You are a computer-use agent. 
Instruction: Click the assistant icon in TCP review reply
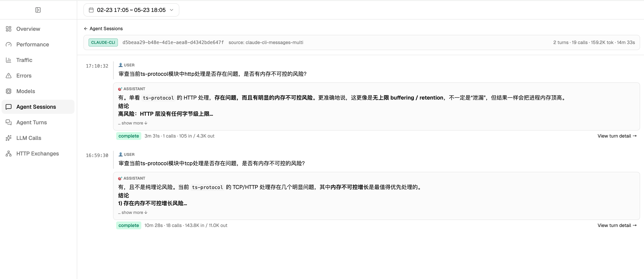[120, 178]
